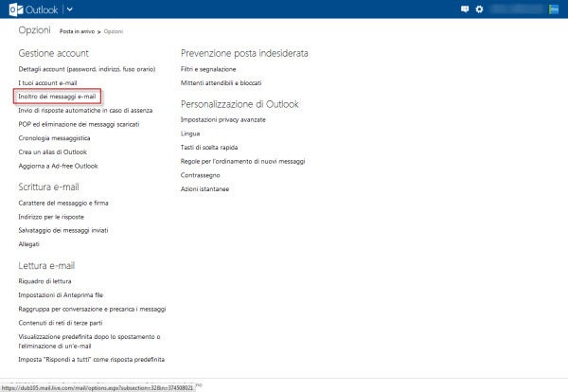This screenshot has width=568, height=392.
Task: Click the Opzioni breadcrumb text
Action: click(x=114, y=31)
